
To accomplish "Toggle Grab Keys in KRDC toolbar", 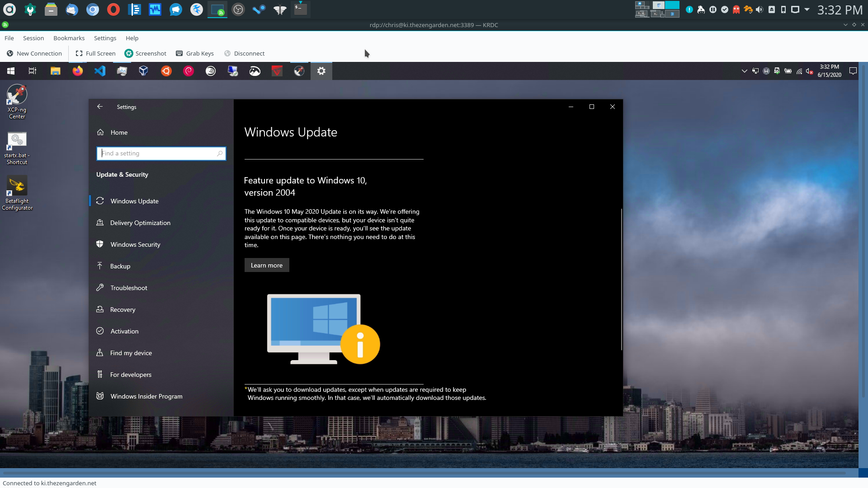I will pos(195,53).
